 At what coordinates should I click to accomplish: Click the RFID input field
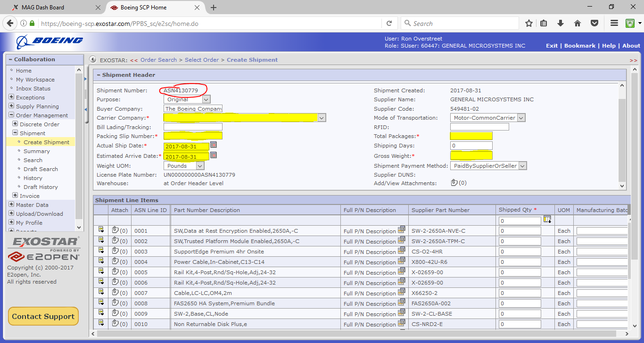point(479,127)
